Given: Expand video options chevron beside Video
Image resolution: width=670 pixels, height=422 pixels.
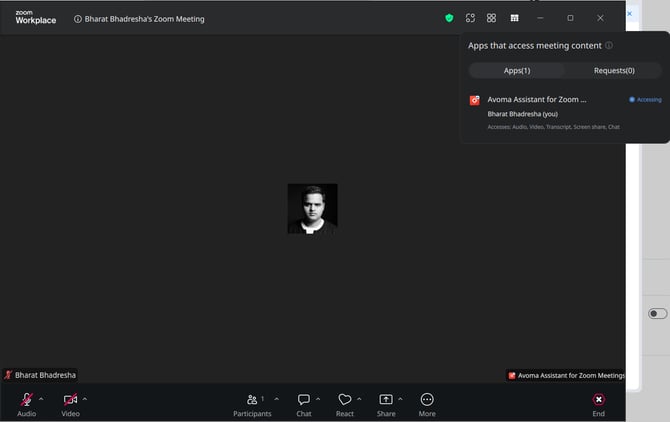Looking at the screenshot, I should pyautogui.click(x=85, y=399).
